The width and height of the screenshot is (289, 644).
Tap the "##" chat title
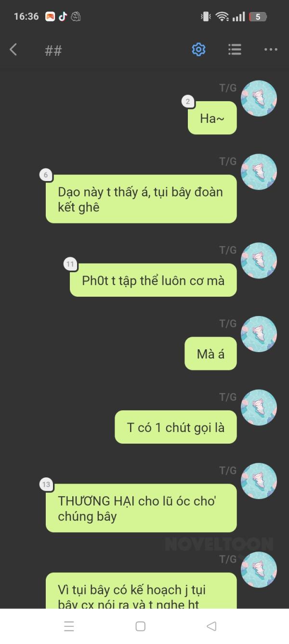coord(53,51)
